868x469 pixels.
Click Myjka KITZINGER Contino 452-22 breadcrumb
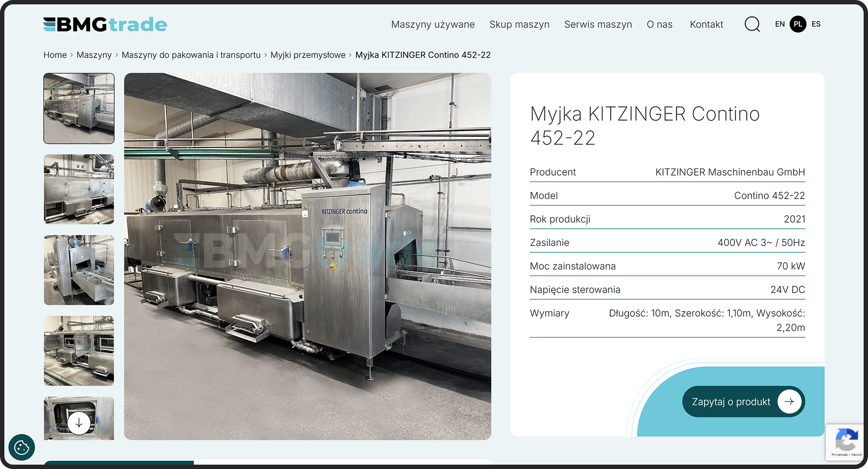[423, 55]
